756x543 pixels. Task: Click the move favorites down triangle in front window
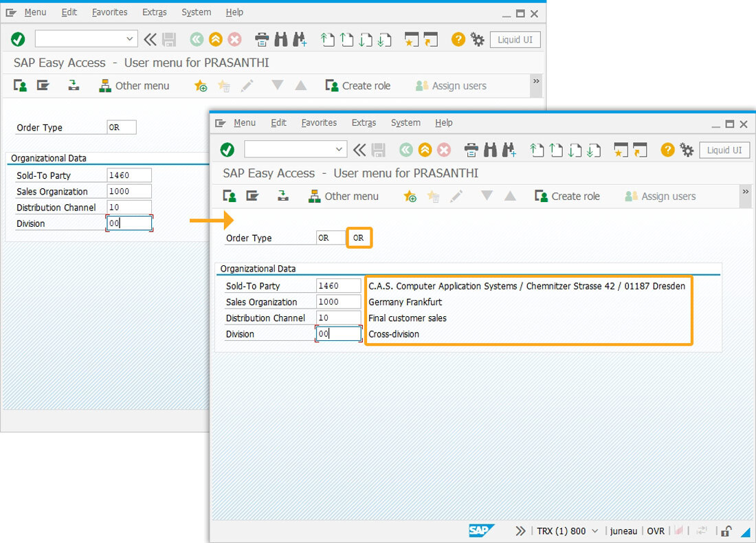pyautogui.click(x=487, y=195)
